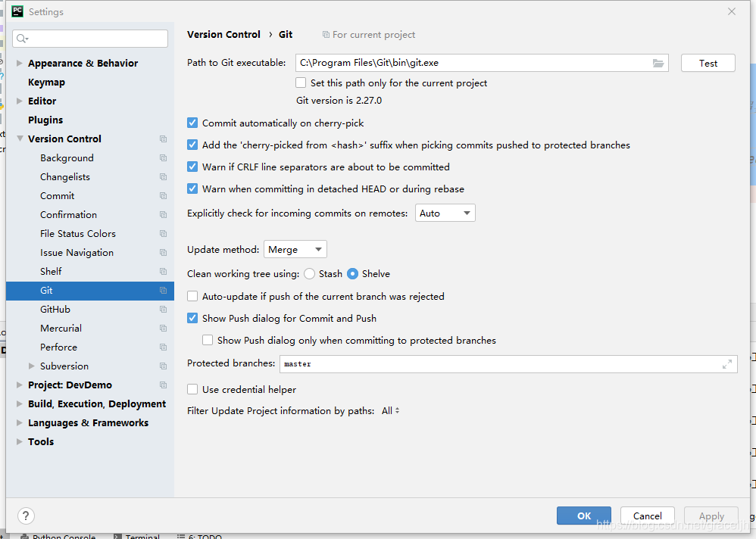Select Commit under Version Control
This screenshot has width=756, height=539.
(x=58, y=195)
